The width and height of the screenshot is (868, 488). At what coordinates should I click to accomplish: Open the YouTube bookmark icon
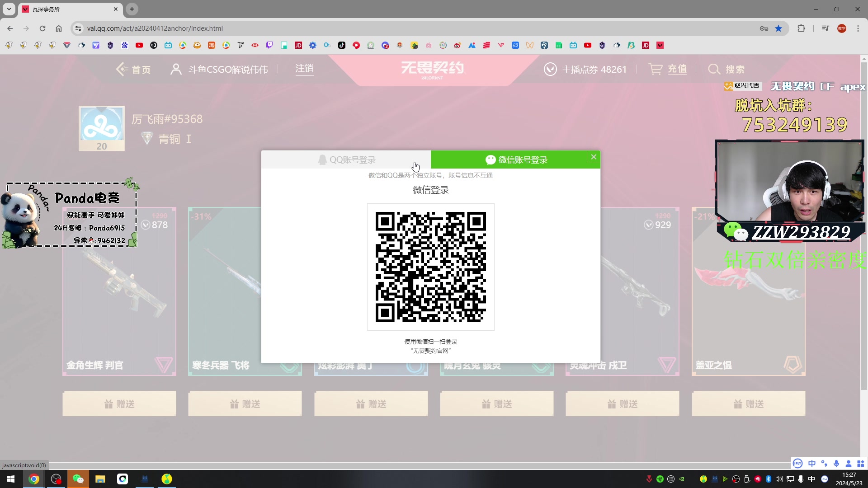[139, 45]
